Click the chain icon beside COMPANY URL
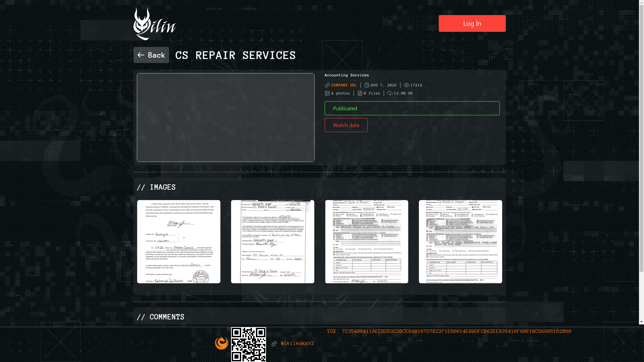The width and height of the screenshot is (644, 362). pyautogui.click(x=327, y=85)
